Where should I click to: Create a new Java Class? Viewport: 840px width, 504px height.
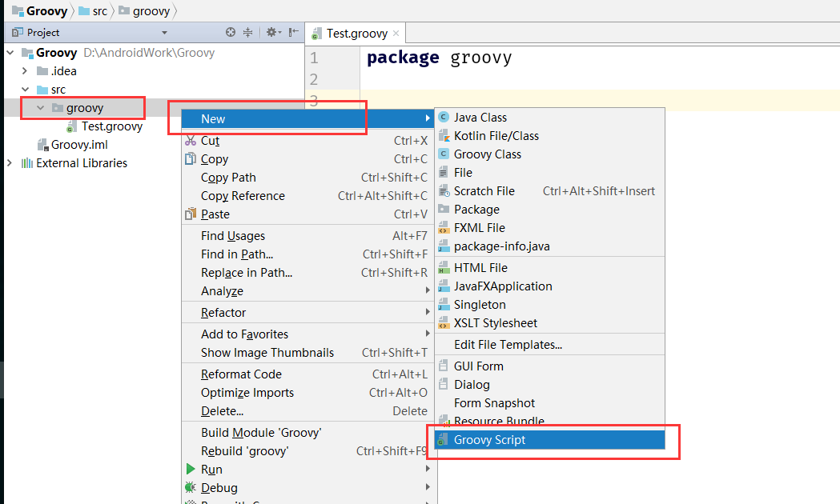(549, 117)
